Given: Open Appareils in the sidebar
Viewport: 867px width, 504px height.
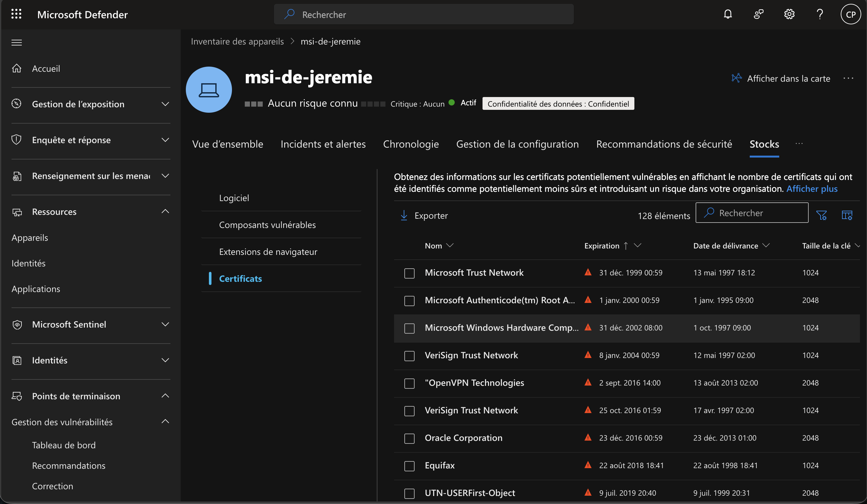Looking at the screenshot, I should pos(30,238).
